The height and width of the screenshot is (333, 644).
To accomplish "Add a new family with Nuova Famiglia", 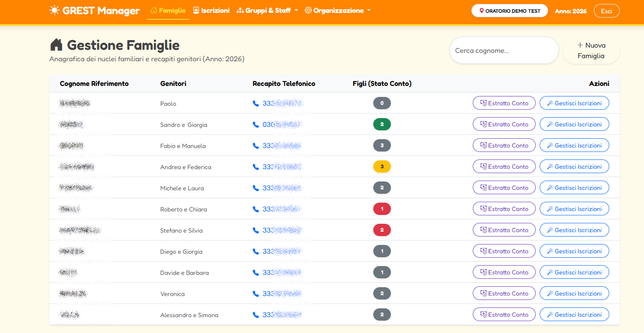I will click(591, 50).
